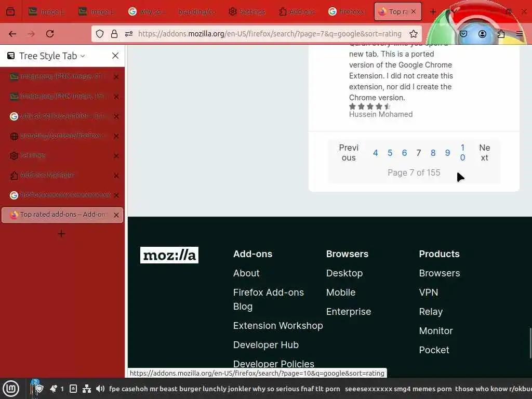The height and width of the screenshot is (399, 532).
Task: Bookmark this page with the star
Action: (413, 34)
